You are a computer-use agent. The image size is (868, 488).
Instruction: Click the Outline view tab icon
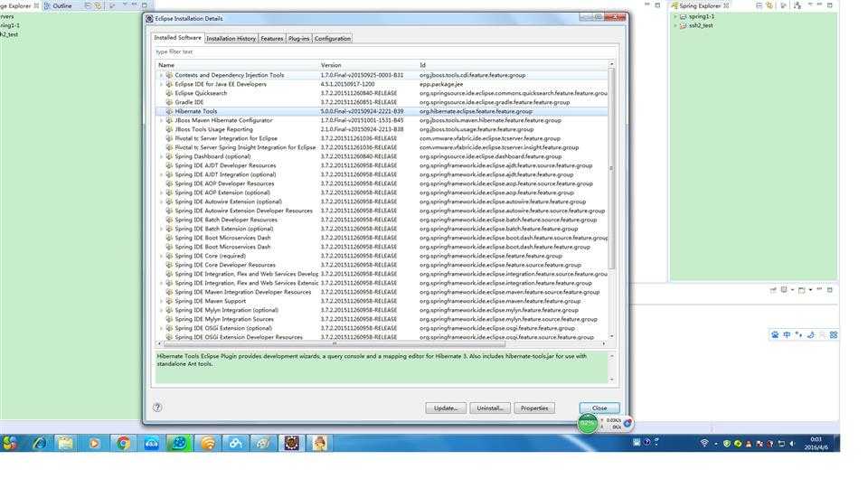coord(47,5)
